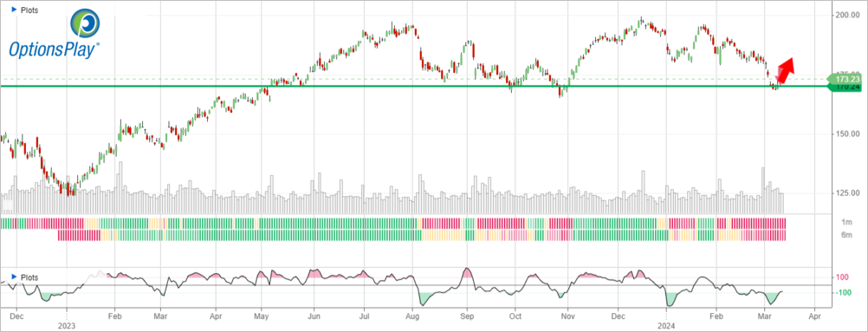Image resolution: width=868 pixels, height=332 pixels.
Task: Select the 173.23 current price tag
Action: [845, 79]
